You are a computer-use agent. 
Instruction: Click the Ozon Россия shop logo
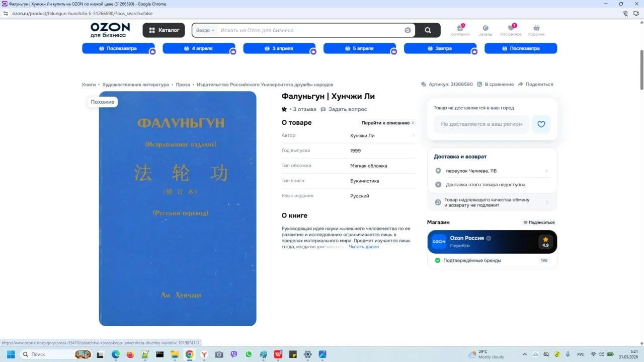[439, 242]
